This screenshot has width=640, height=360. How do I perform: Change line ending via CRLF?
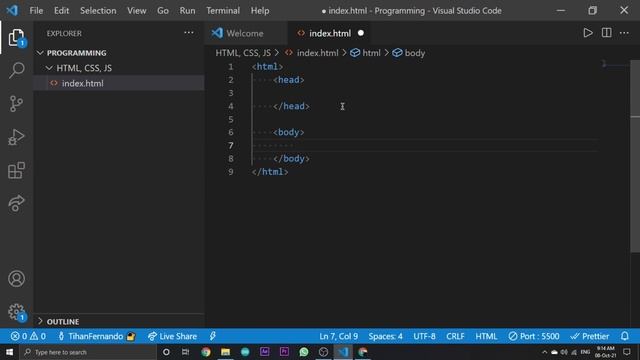pos(455,336)
